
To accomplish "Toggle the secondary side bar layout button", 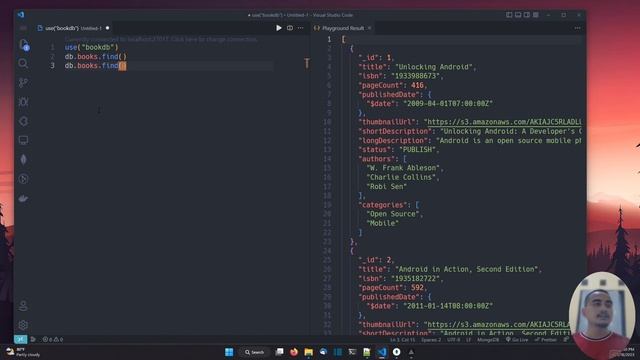I will (x=527, y=15).
